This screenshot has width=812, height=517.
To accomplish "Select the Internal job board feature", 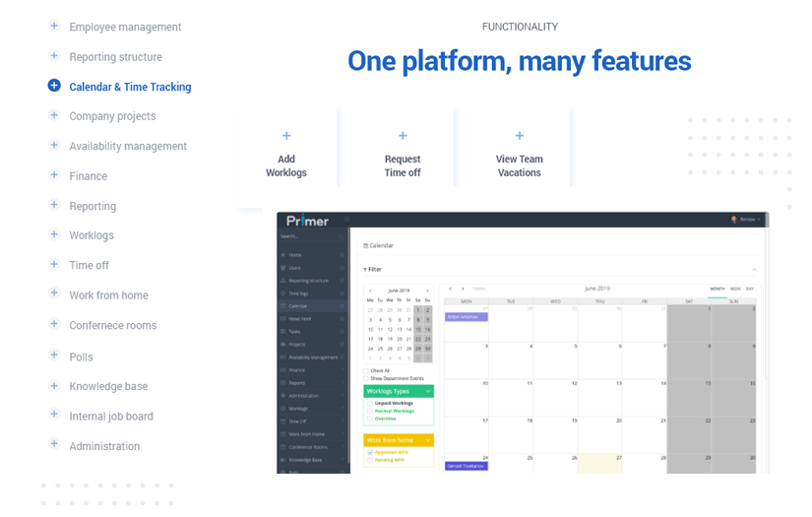I will pos(111,417).
